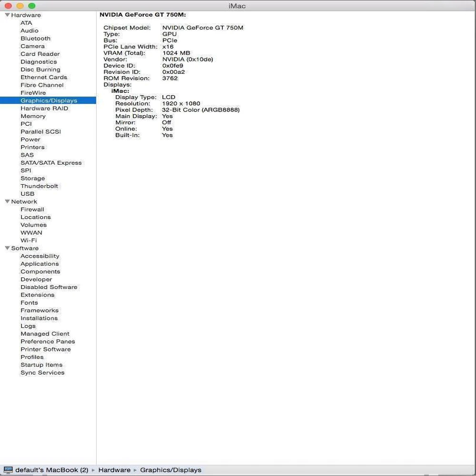
Task: Click the Vendor value NVIDIA (0x10de)
Action: pos(188,59)
